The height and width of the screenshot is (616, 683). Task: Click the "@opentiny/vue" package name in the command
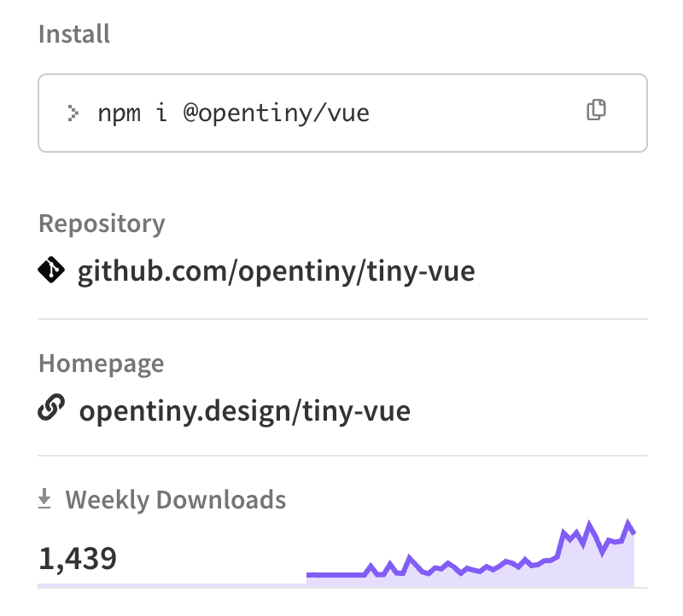(x=276, y=113)
